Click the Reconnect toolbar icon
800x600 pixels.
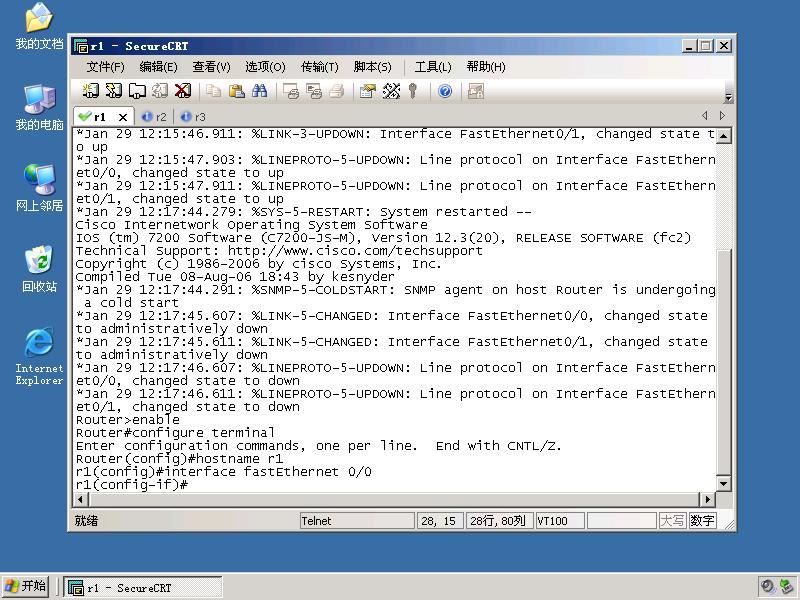(160, 91)
